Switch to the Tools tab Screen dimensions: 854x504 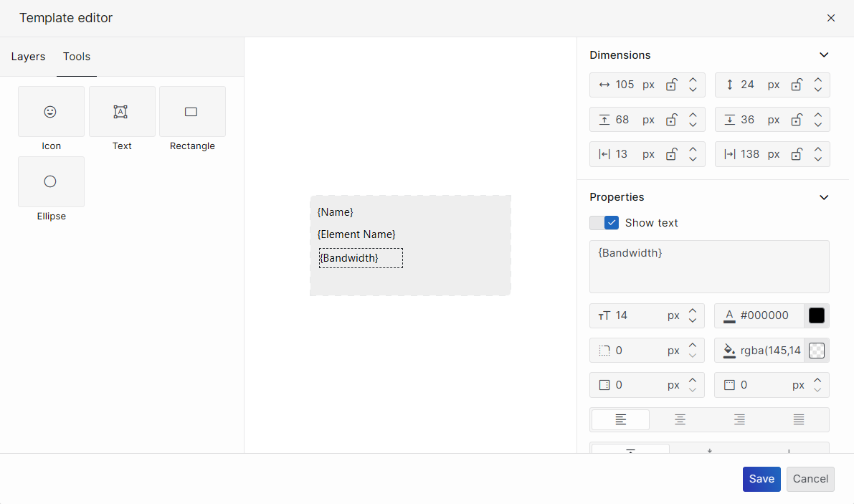tap(77, 57)
